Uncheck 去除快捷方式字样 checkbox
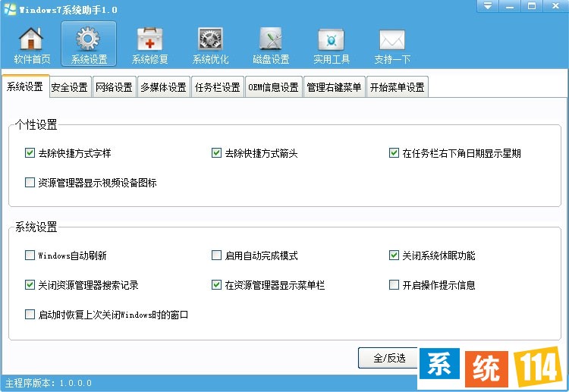This screenshot has width=569, height=392. 30,152
